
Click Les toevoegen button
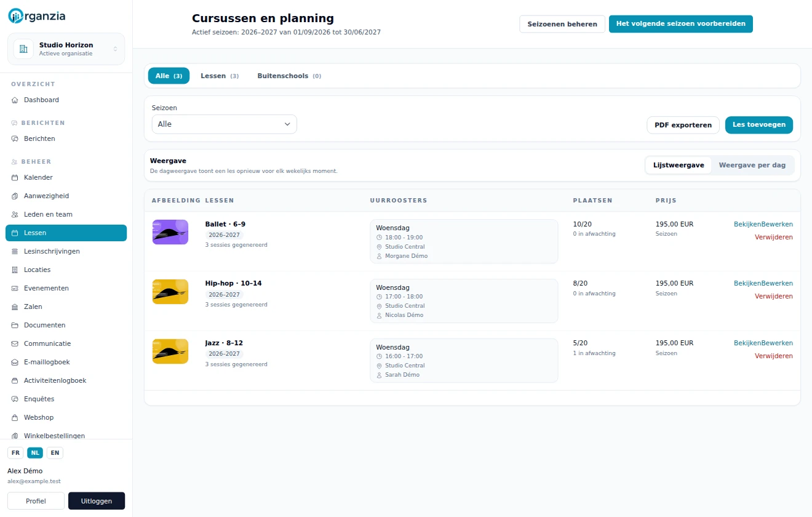coord(759,125)
